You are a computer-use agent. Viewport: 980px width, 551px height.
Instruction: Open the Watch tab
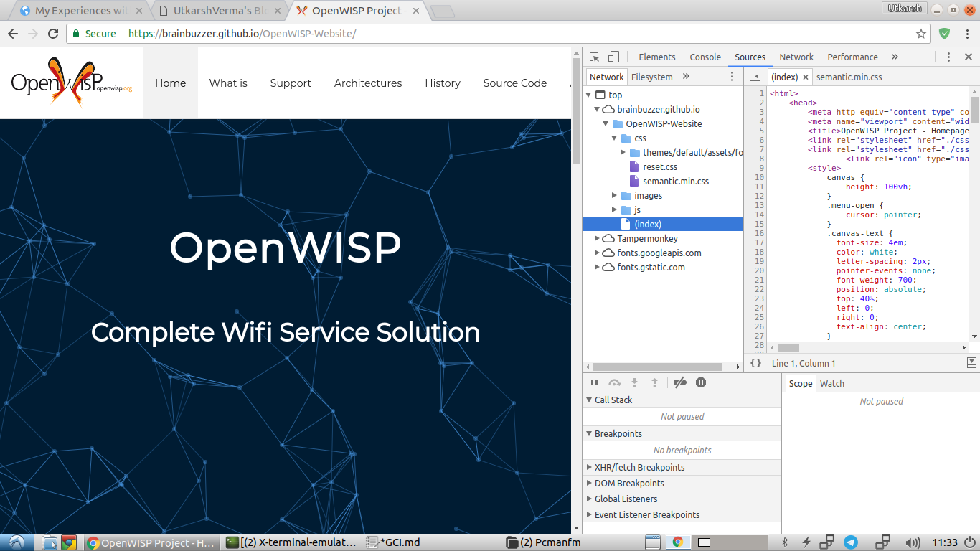831,384
